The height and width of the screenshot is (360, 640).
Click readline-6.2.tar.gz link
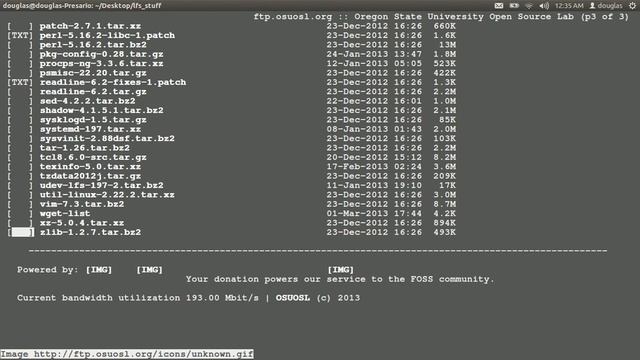[93, 92]
